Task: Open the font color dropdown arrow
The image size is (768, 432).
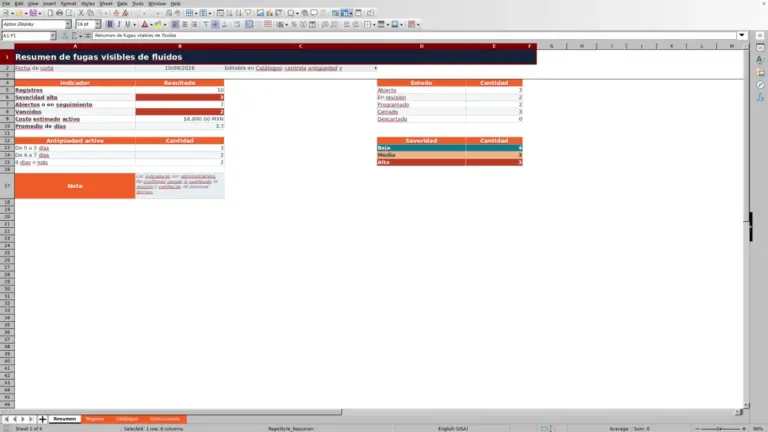Action: tap(151, 24)
